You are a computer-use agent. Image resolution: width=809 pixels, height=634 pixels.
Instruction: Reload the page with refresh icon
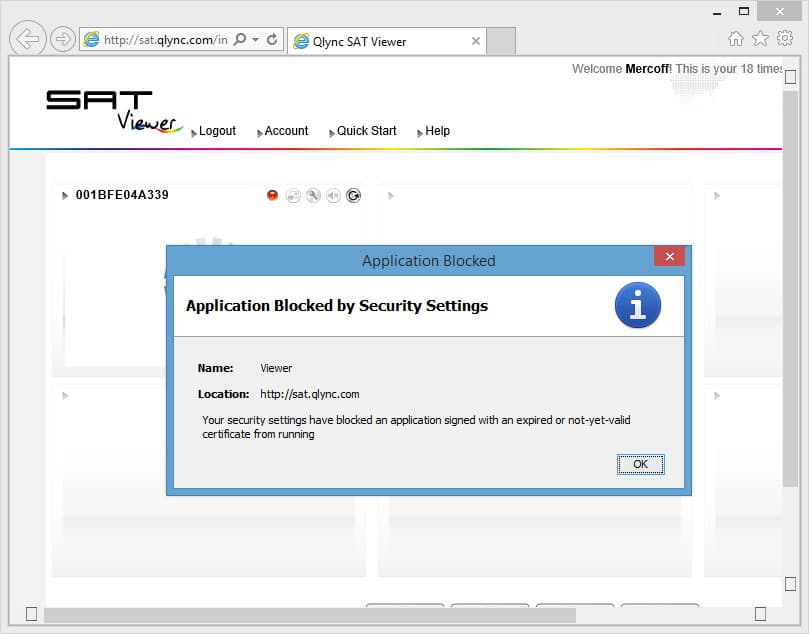[x=272, y=39]
